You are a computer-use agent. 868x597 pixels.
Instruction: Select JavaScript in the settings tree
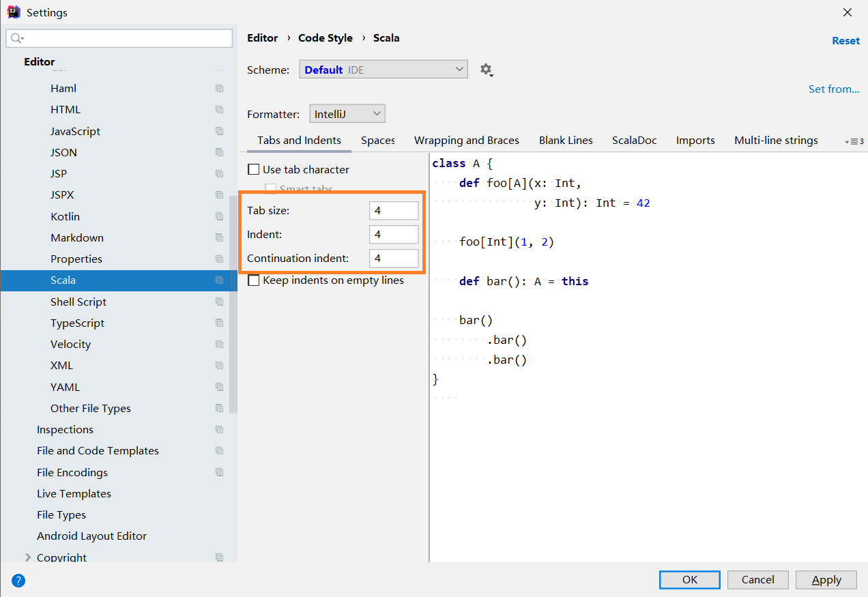75,131
